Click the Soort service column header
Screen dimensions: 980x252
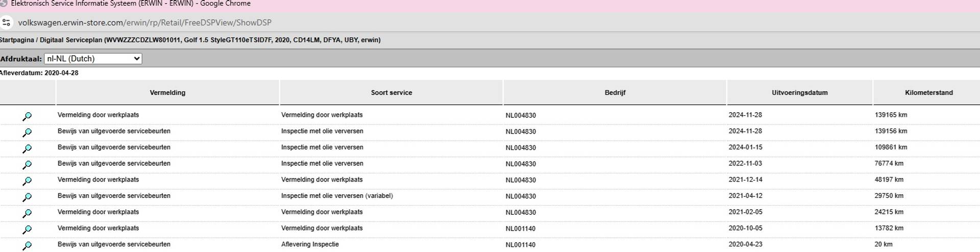(x=391, y=93)
